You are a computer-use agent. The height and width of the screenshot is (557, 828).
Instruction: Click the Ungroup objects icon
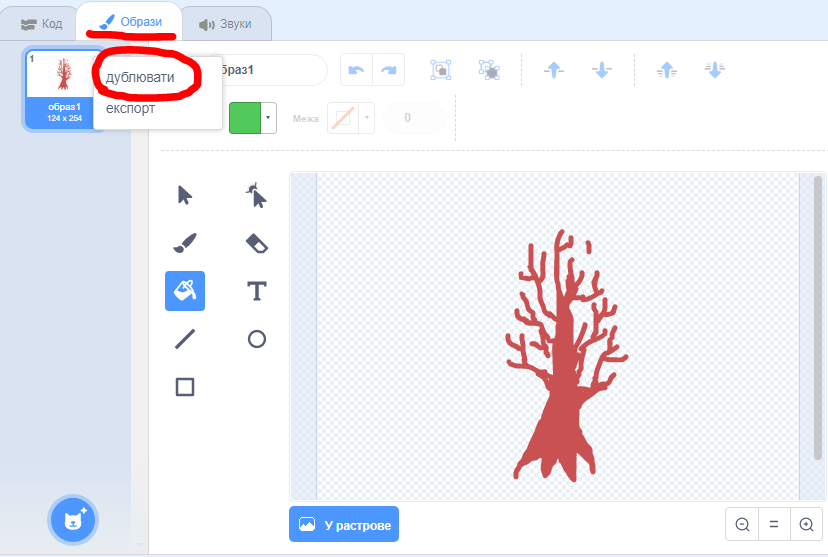coord(489,70)
